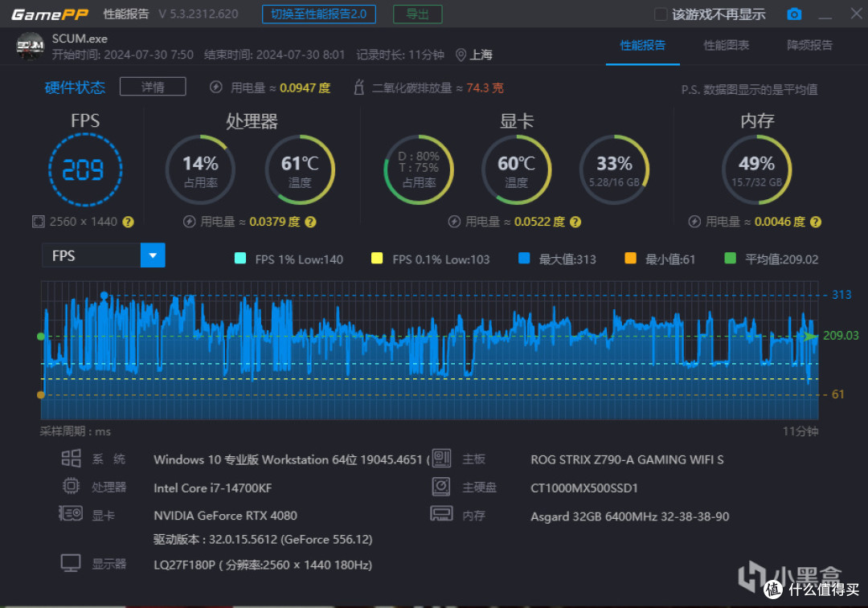Open the CPU power usage help question mark

tap(310, 222)
